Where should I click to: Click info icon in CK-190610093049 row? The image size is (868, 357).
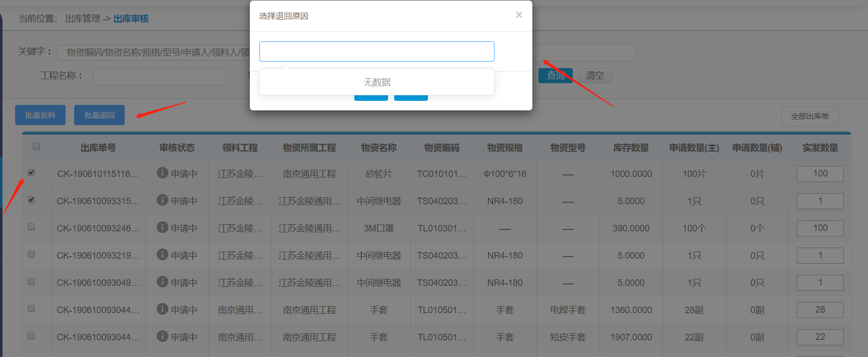[x=162, y=282]
